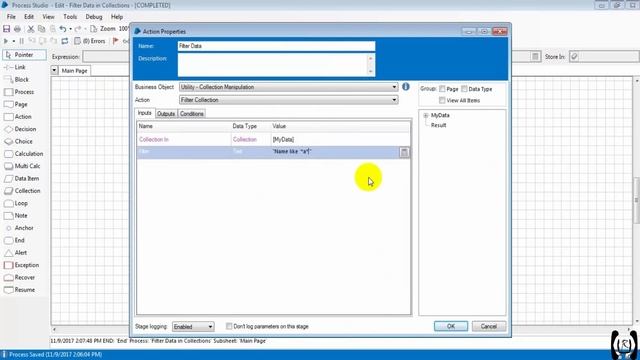Click the Name field containing Filter Data
Viewport: 640px width, 360px height.
pyautogui.click(x=276, y=46)
